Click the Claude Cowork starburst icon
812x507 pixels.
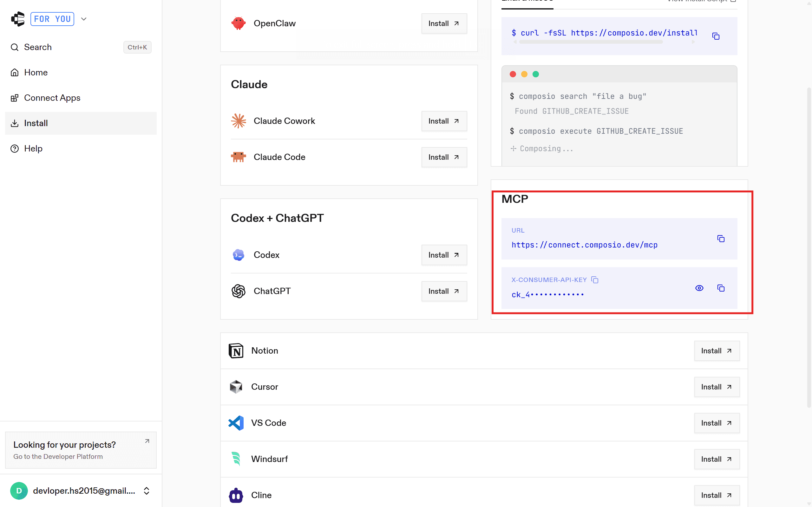pos(238,121)
